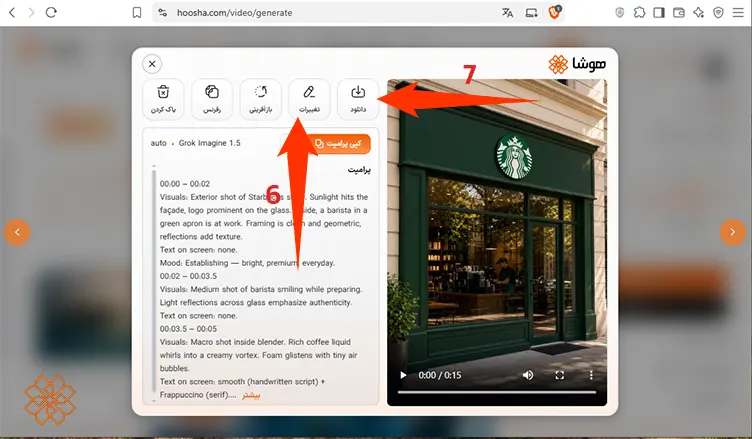Play the Starbucks video

pos(403,375)
